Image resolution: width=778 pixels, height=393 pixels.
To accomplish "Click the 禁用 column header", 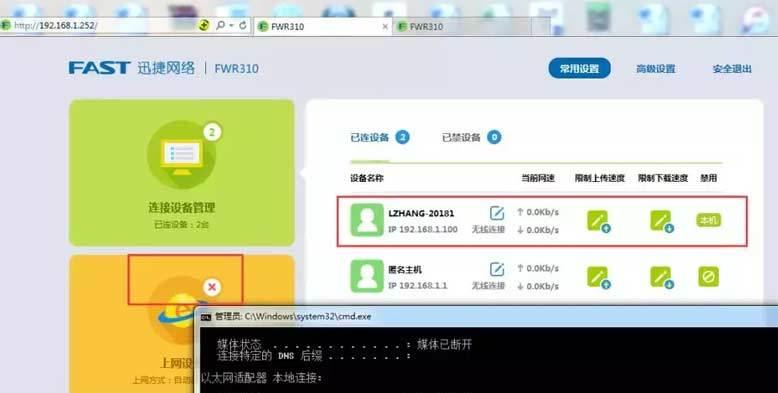I will click(x=709, y=178).
